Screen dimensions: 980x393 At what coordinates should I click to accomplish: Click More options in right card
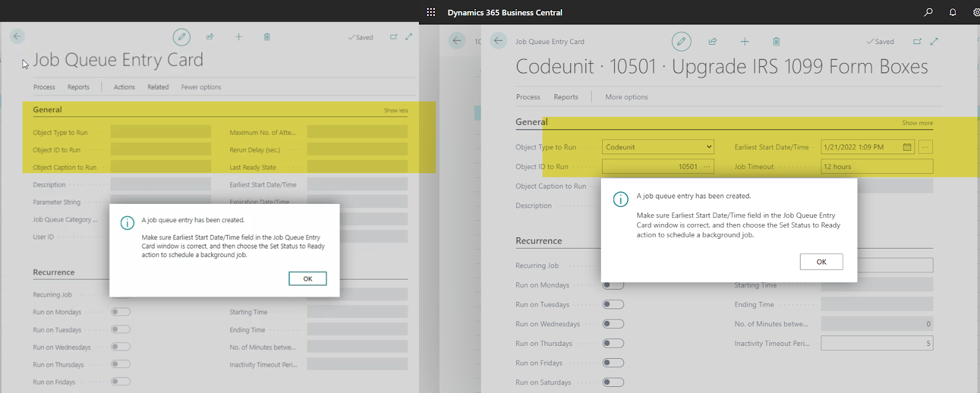[627, 97]
